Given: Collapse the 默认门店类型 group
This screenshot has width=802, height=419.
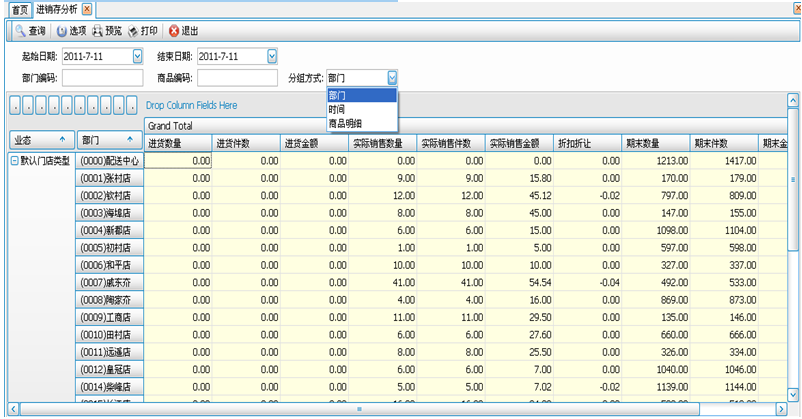Looking at the screenshot, I should 14,161.
